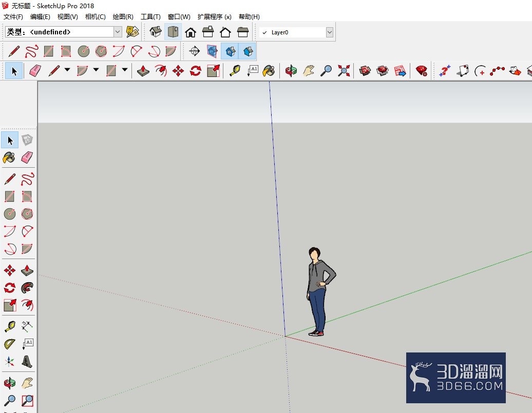Choose the Tape Measure tool in the top toolbar

pos(235,71)
